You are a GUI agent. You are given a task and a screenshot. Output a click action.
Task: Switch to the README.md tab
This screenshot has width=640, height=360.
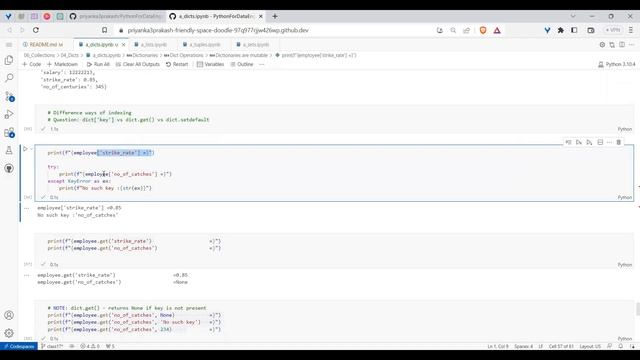(x=43, y=44)
